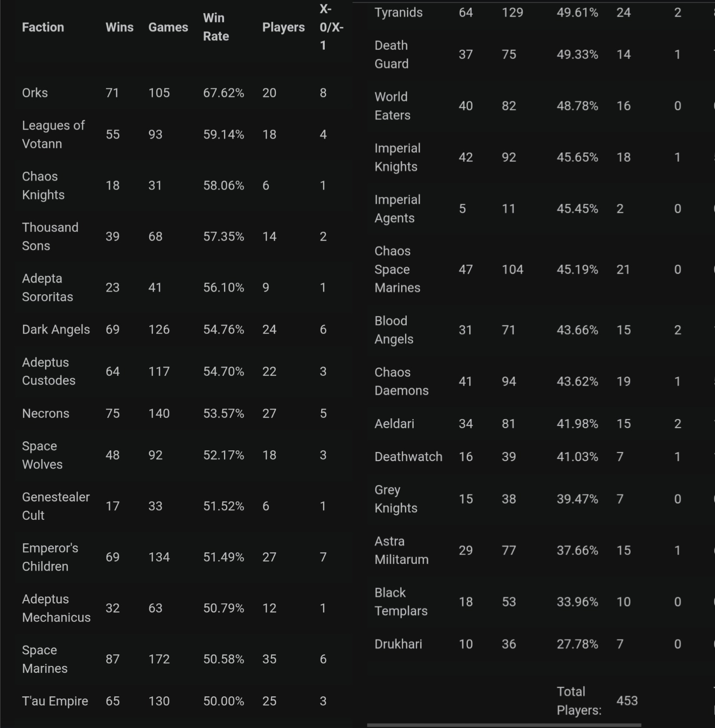Click the Faction column header

coord(43,27)
